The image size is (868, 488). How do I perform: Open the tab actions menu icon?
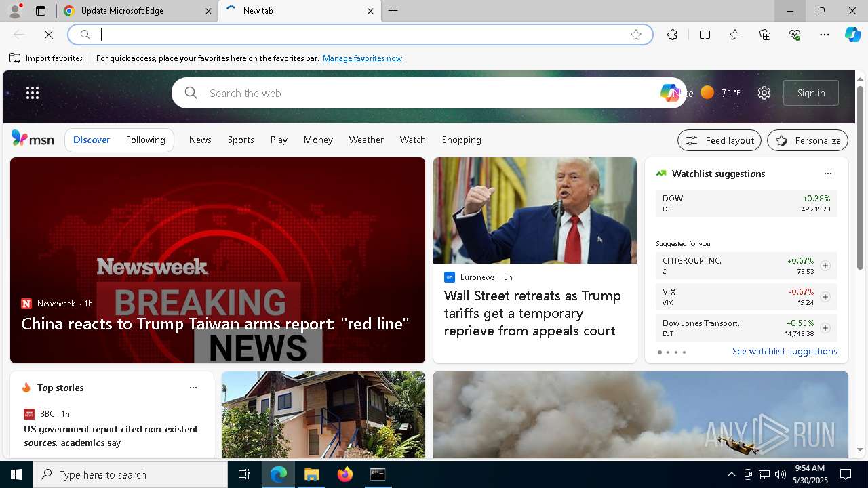41,11
